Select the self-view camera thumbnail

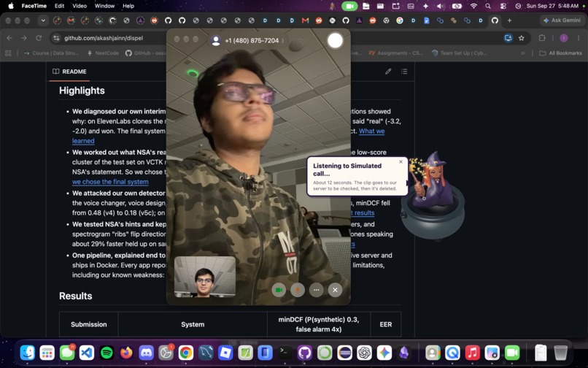point(205,277)
